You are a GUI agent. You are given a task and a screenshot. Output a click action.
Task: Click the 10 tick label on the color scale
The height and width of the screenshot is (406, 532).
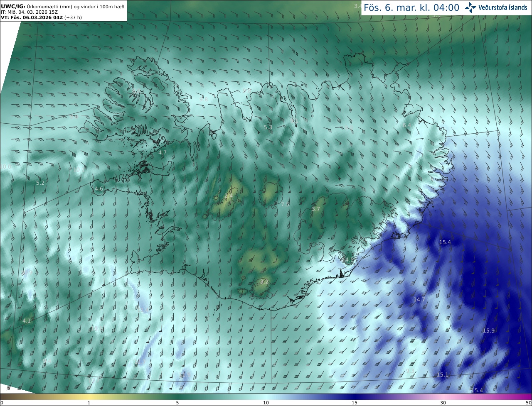point(266,403)
